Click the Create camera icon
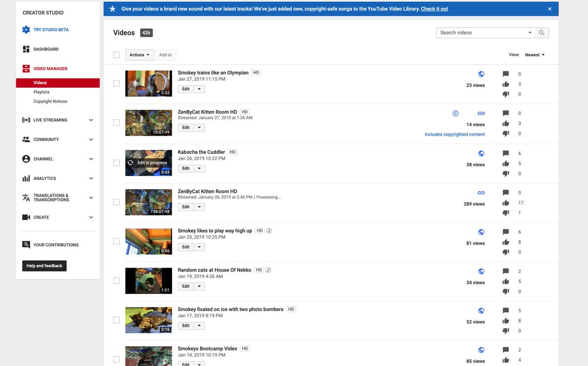 point(26,218)
